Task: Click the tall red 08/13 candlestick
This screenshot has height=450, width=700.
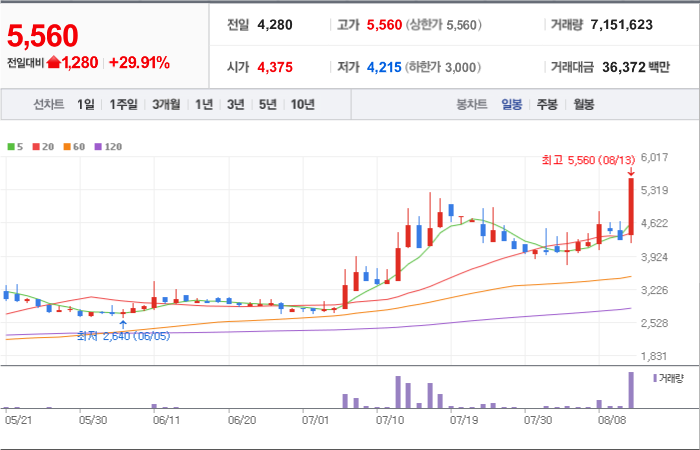Action: click(x=631, y=206)
